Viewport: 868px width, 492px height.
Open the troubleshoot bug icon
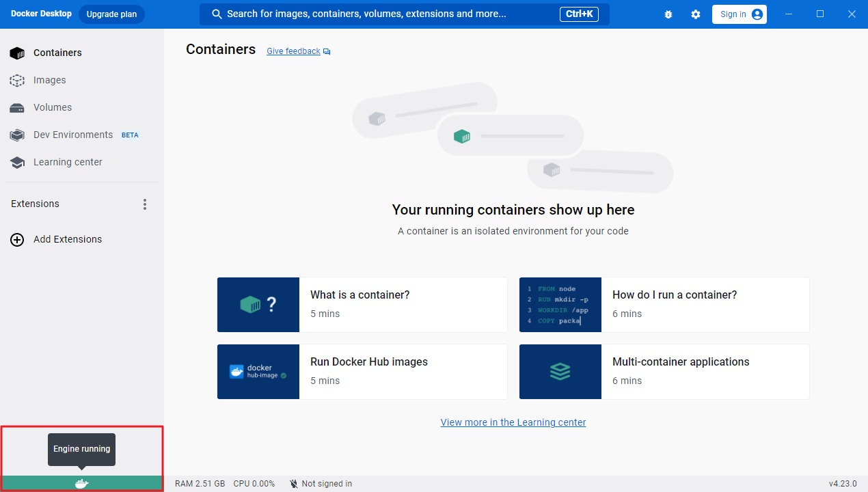pyautogui.click(x=668, y=14)
